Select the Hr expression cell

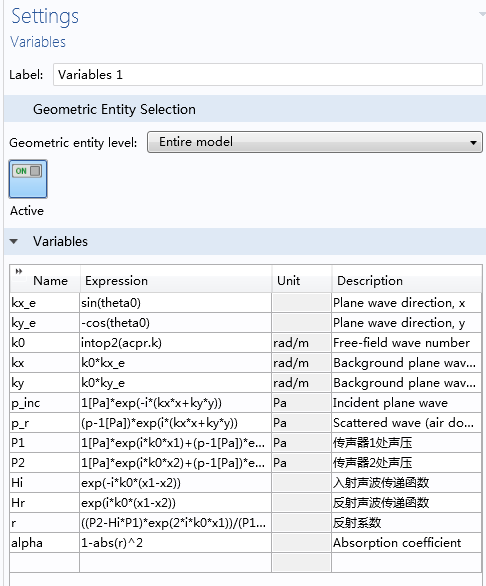[x=176, y=503]
